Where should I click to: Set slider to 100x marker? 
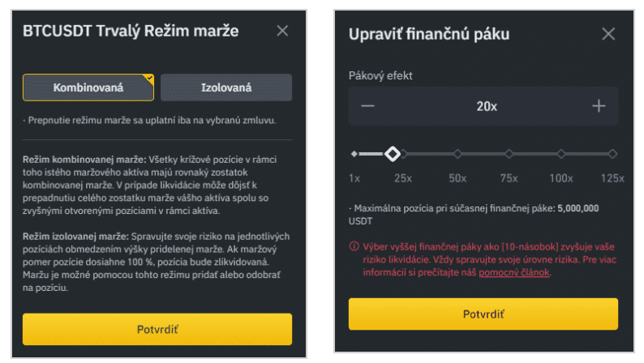[561, 153]
